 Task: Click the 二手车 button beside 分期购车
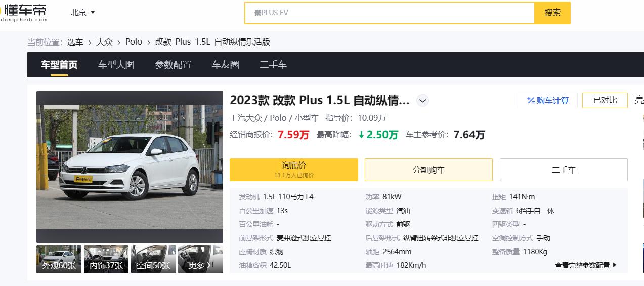(x=564, y=170)
